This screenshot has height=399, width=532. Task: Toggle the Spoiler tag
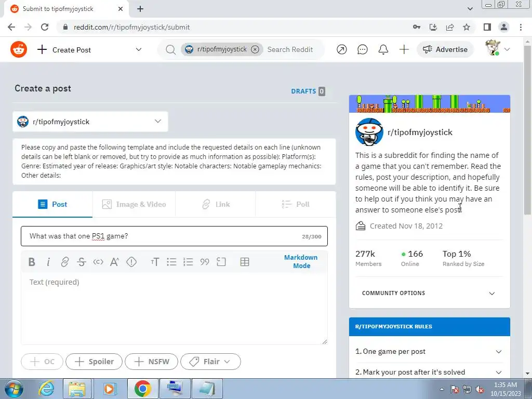tap(94, 362)
